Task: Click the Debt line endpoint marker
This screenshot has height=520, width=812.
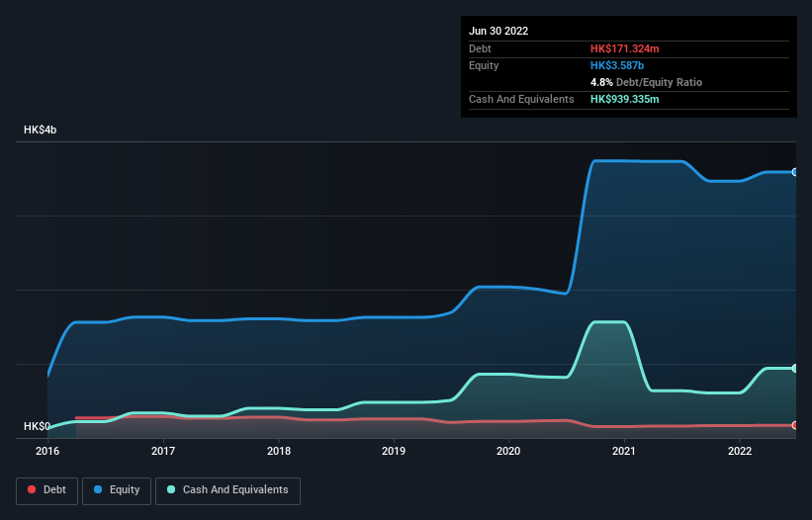Action: 795,425
